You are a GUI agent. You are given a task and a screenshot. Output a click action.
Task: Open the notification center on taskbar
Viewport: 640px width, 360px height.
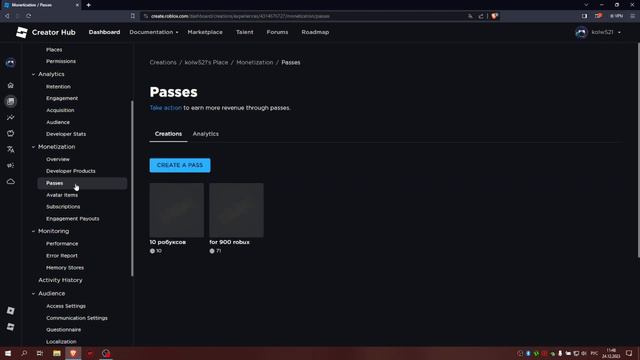point(629,353)
